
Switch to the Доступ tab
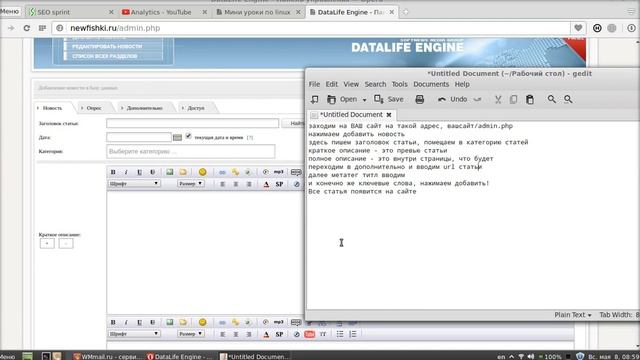[x=196, y=108]
